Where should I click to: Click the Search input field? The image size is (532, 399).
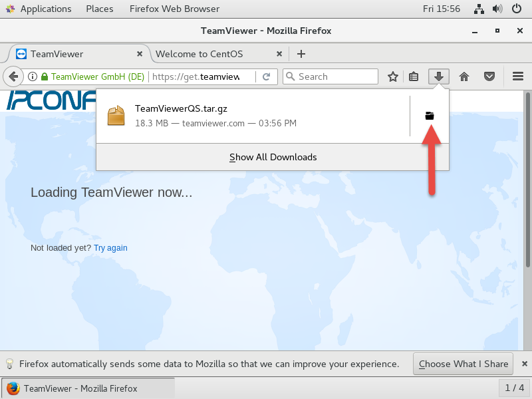click(x=331, y=76)
